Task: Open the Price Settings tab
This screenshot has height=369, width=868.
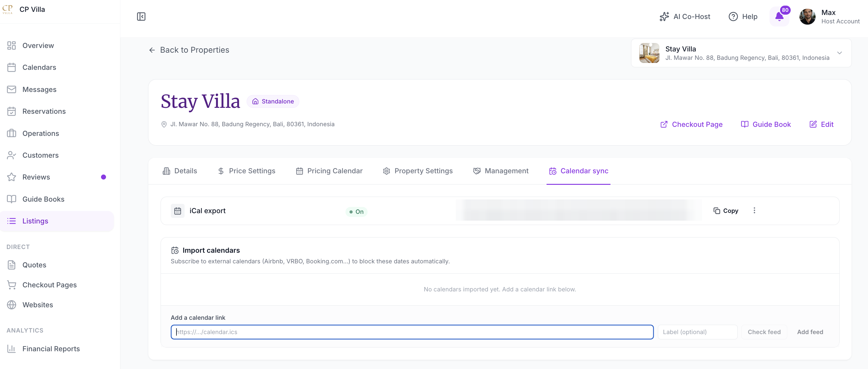Action: (x=246, y=171)
